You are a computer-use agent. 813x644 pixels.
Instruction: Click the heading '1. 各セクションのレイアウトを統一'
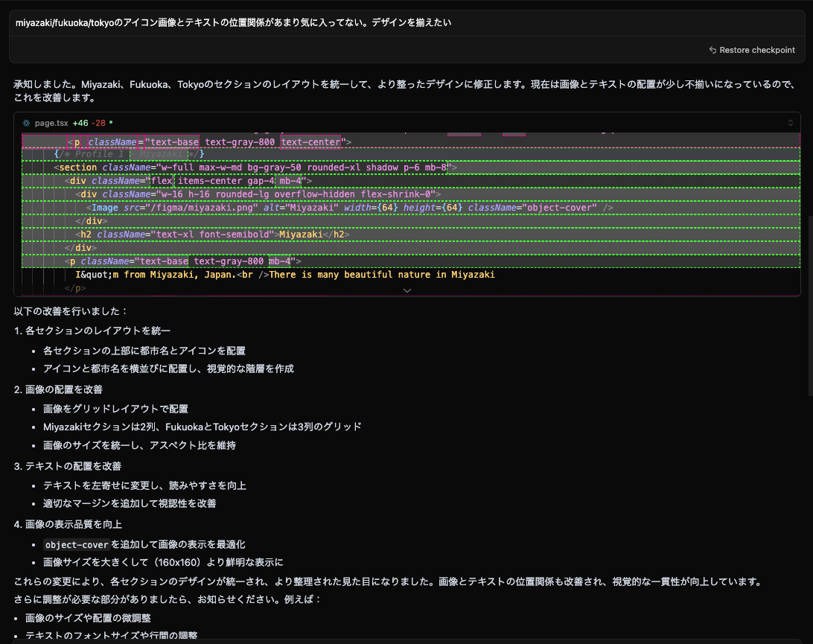tap(92, 331)
